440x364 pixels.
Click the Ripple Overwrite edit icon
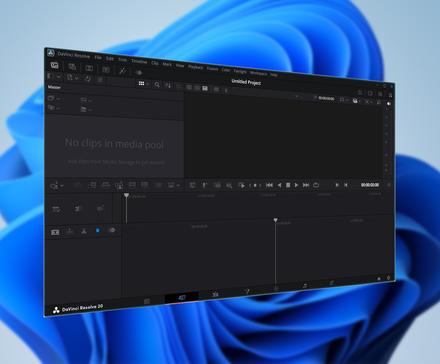[105, 185]
